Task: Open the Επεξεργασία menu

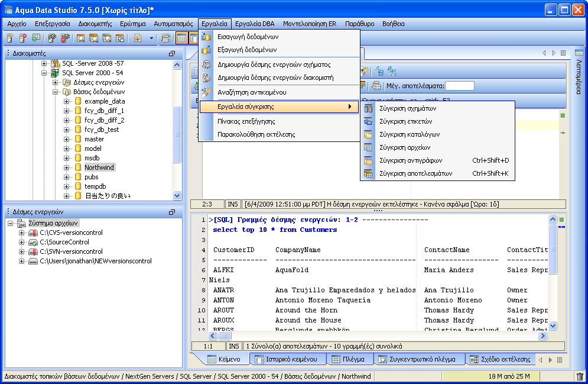Action: pyautogui.click(x=53, y=24)
